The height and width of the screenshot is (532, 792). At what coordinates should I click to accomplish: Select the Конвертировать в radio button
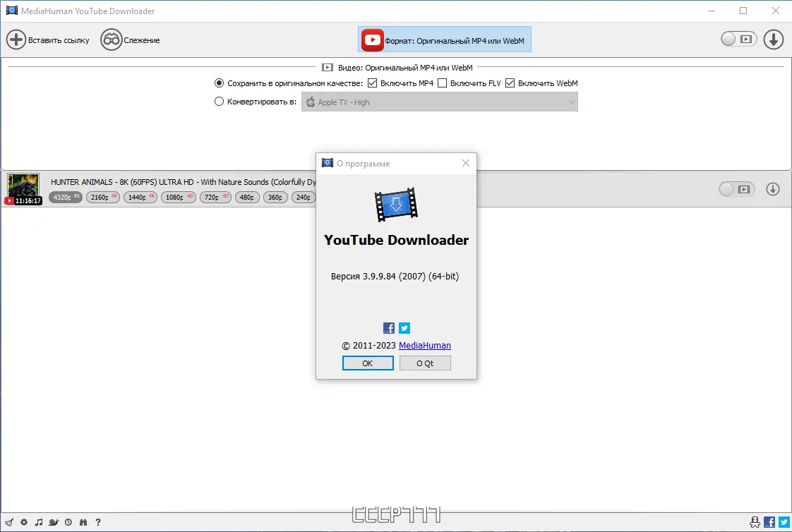(219, 101)
